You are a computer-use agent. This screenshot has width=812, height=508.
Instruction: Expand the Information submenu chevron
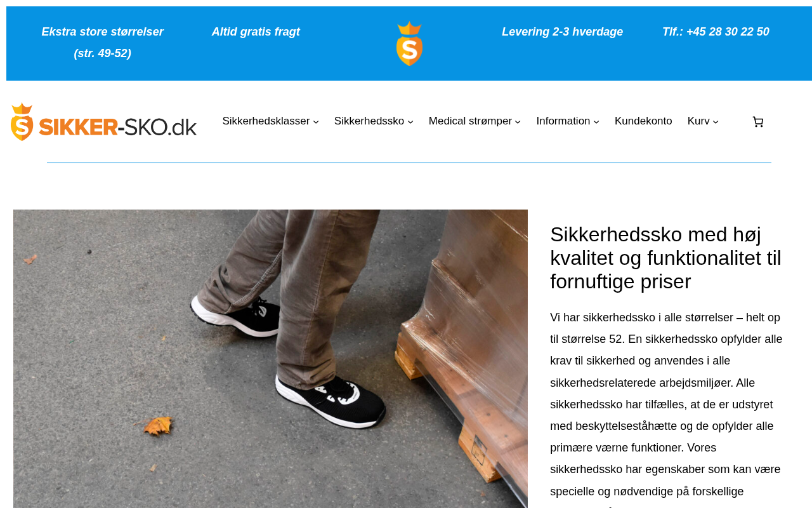[x=596, y=122]
